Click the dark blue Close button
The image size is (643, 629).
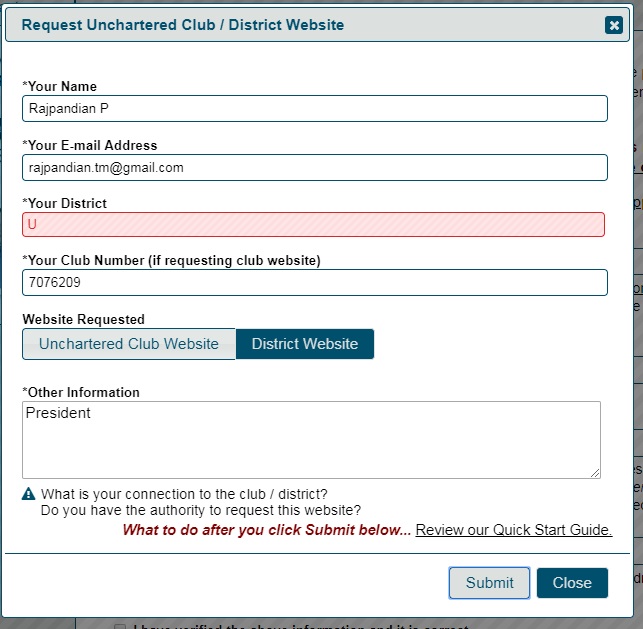tap(572, 583)
